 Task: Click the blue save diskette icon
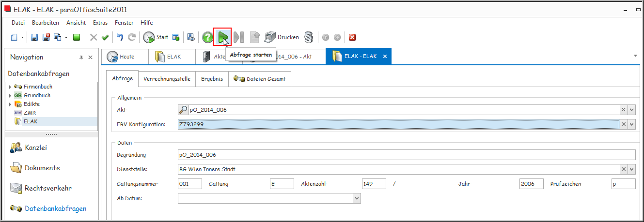pos(34,37)
